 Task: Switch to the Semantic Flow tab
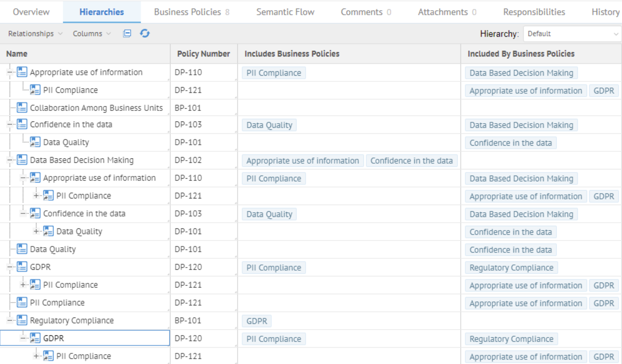tap(285, 12)
